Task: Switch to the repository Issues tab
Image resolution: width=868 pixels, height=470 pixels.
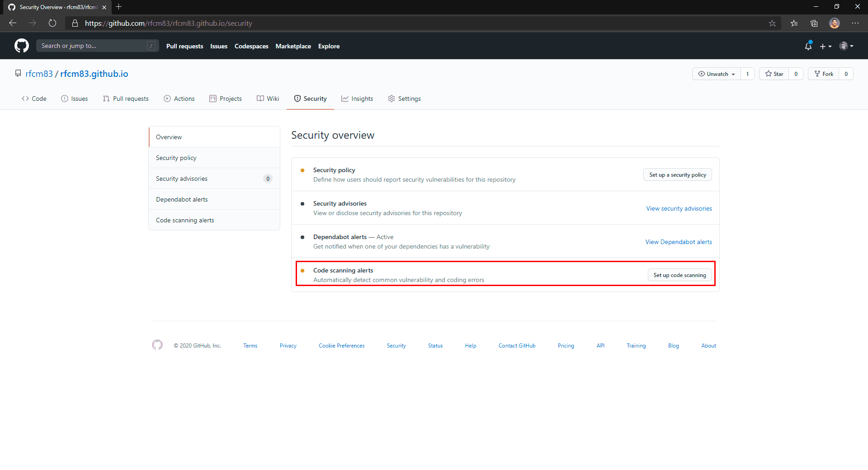Action: pyautogui.click(x=75, y=99)
